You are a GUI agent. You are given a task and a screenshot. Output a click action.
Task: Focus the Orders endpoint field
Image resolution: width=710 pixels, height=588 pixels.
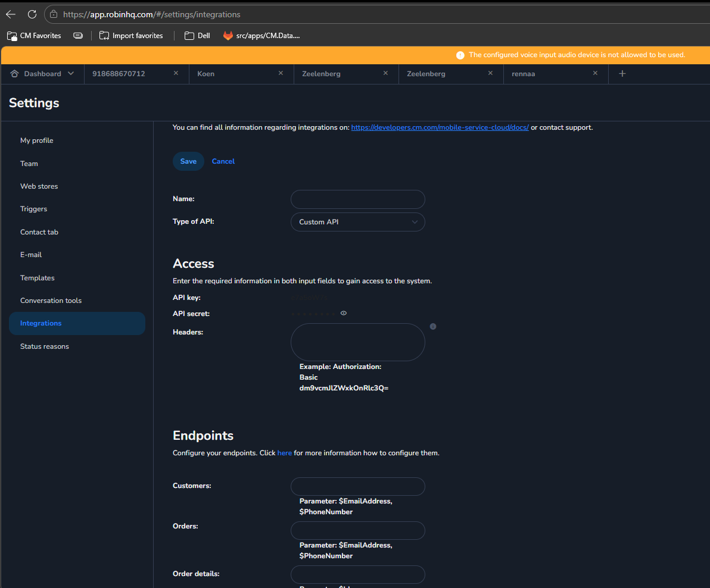point(358,530)
